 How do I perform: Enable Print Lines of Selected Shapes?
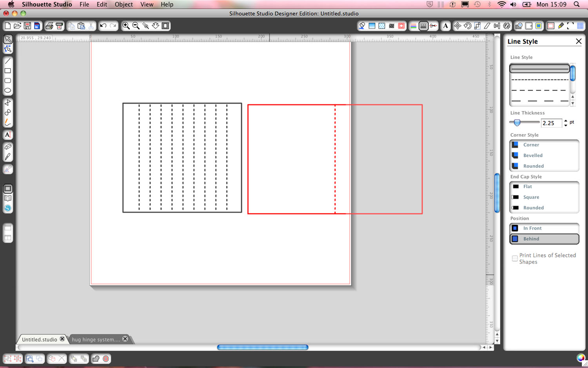(515, 258)
